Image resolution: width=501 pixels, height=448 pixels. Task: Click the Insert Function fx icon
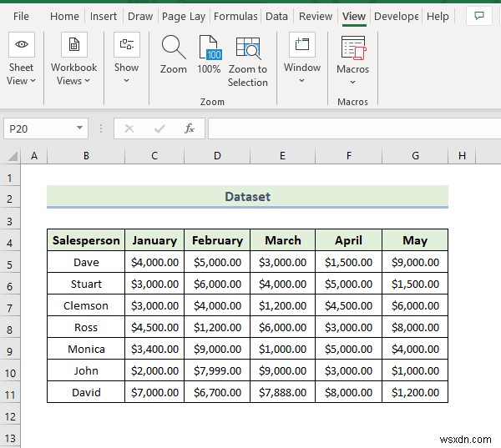click(190, 128)
